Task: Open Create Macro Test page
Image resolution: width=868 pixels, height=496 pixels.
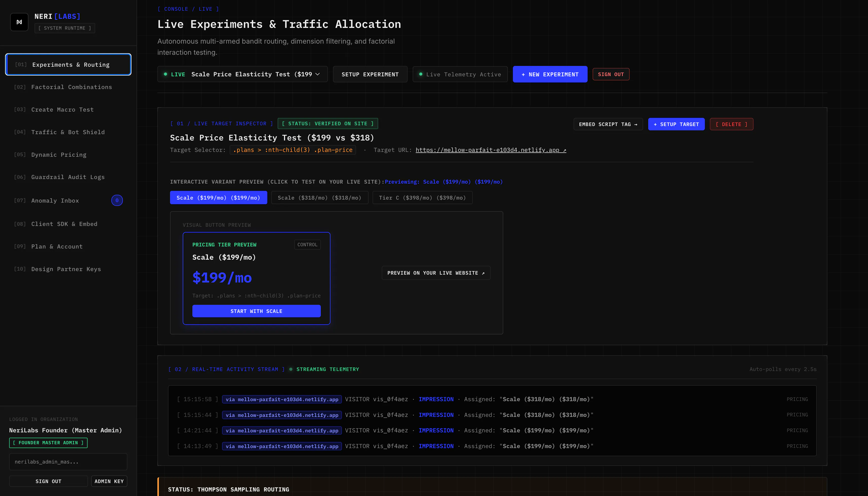Action: (68, 110)
